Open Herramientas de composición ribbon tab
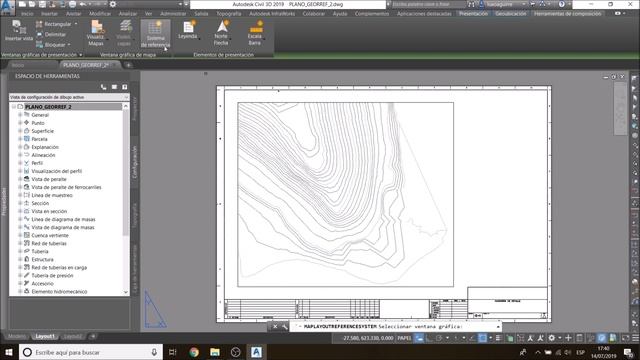 point(567,13)
